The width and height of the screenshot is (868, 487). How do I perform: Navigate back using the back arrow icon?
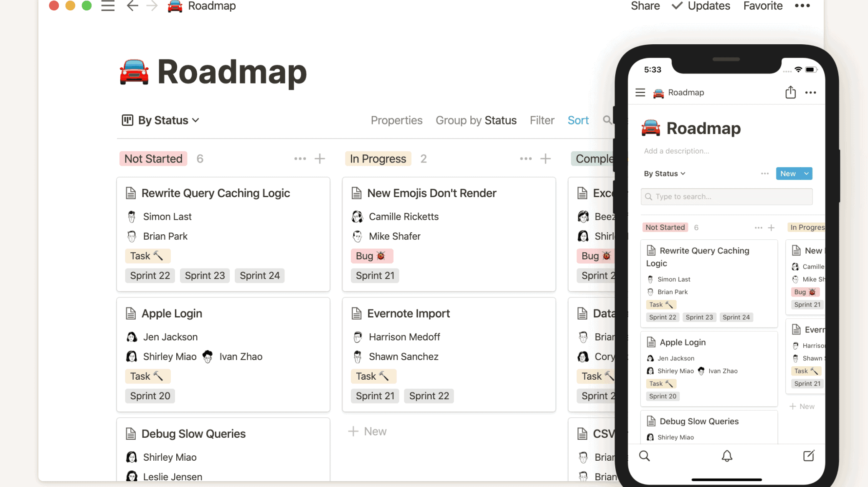pos(132,6)
